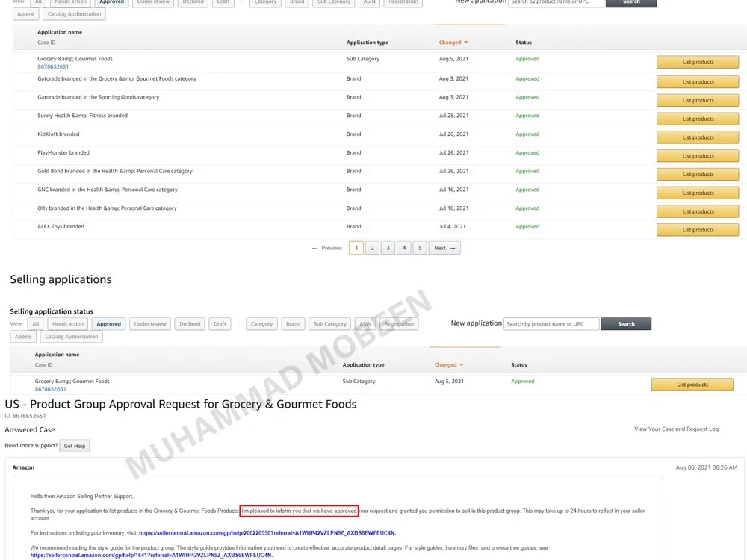Click the lower New application search field
The width and height of the screenshot is (747, 560).
pos(551,324)
